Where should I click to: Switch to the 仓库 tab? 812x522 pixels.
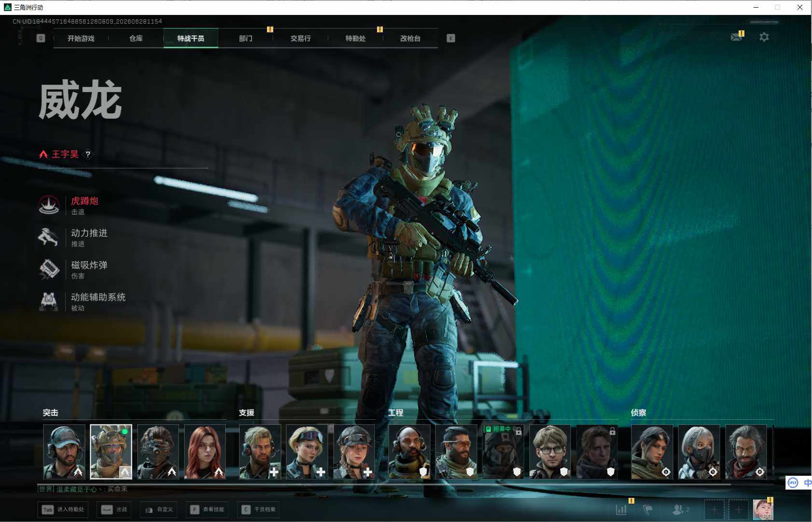[x=136, y=38]
